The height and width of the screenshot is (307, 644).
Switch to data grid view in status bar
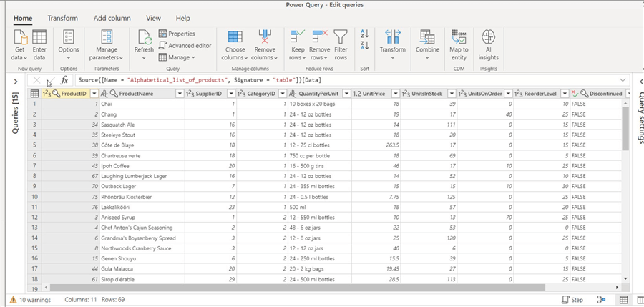(623, 300)
